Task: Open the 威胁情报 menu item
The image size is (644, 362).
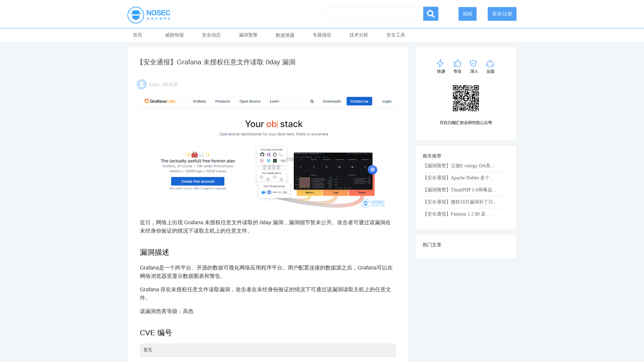Action: point(174,35)
